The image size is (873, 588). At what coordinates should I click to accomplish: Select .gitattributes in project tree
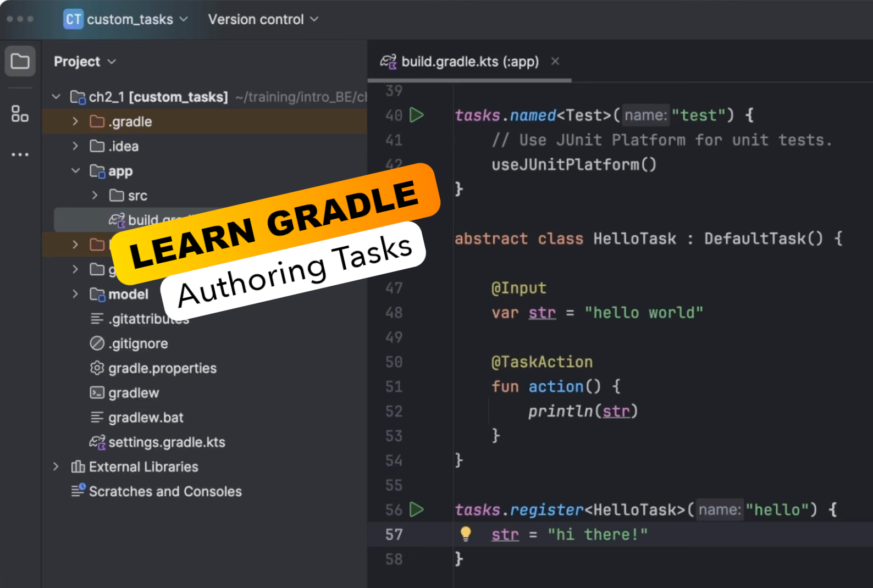click(149, 319)
